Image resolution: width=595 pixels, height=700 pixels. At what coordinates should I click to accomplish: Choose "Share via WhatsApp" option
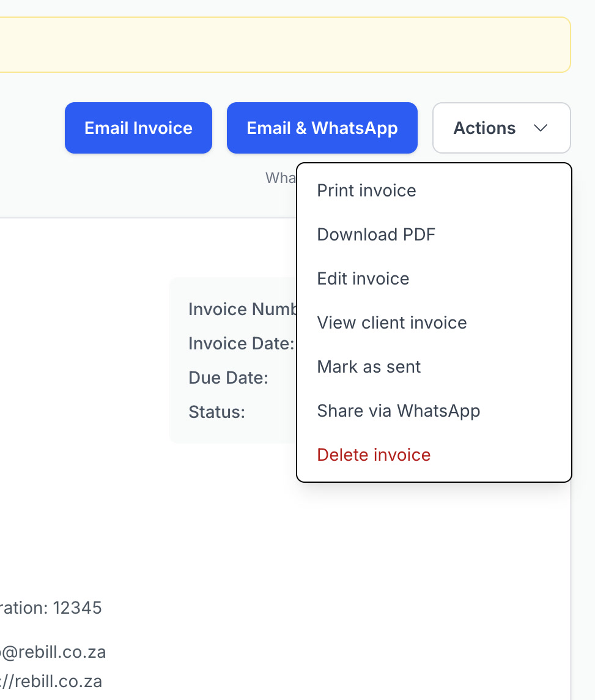coord(398,411)
